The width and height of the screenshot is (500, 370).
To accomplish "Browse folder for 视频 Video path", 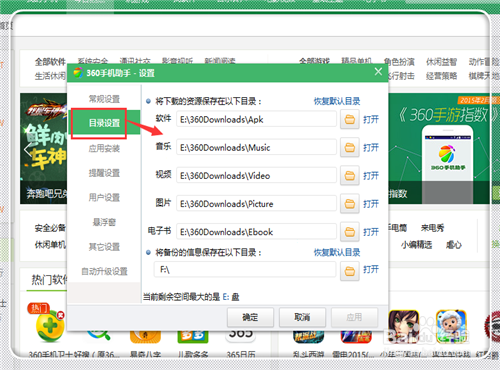I will (x=350, y=175).
